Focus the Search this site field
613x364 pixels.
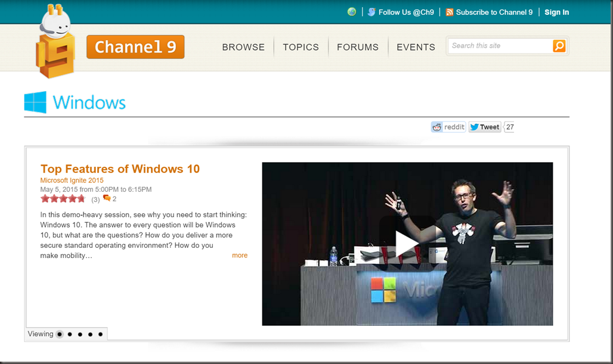coord(500,46)
